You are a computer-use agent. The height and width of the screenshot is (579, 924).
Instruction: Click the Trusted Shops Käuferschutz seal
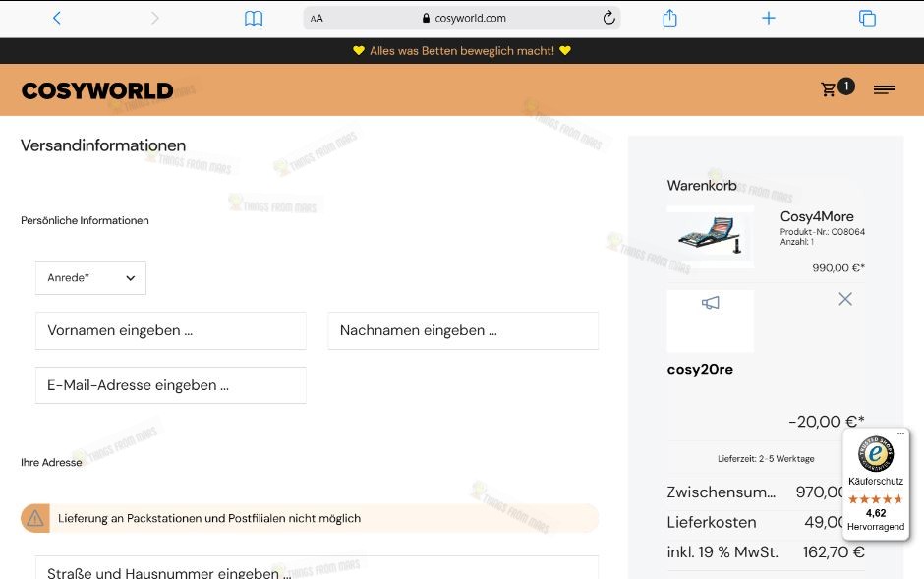click(875, 454)
